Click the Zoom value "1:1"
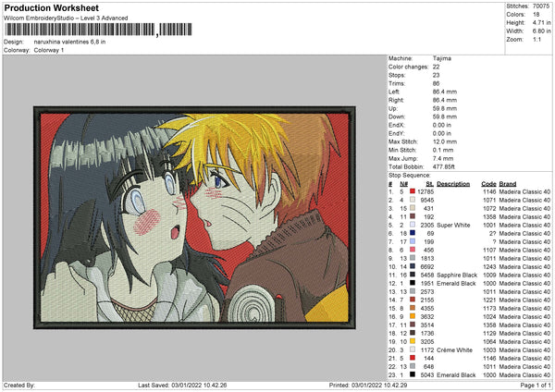555x392 pixels. 536,39
